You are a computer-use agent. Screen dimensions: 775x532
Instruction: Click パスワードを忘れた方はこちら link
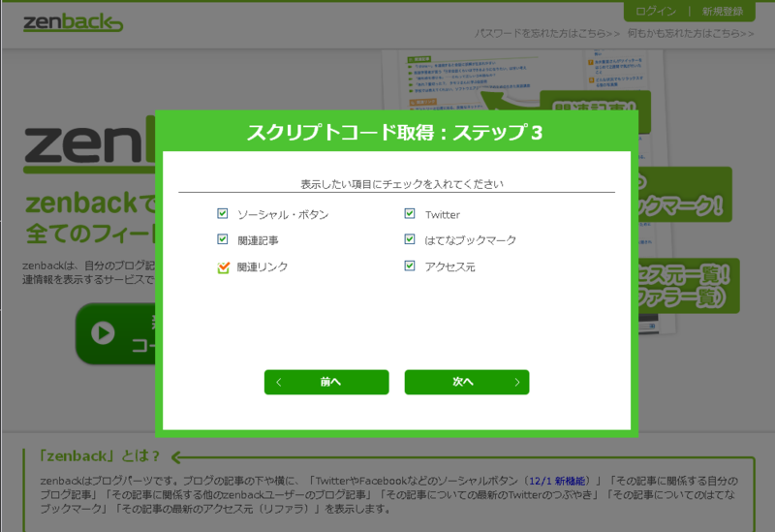pyautogui.click(x=547, y=34)
